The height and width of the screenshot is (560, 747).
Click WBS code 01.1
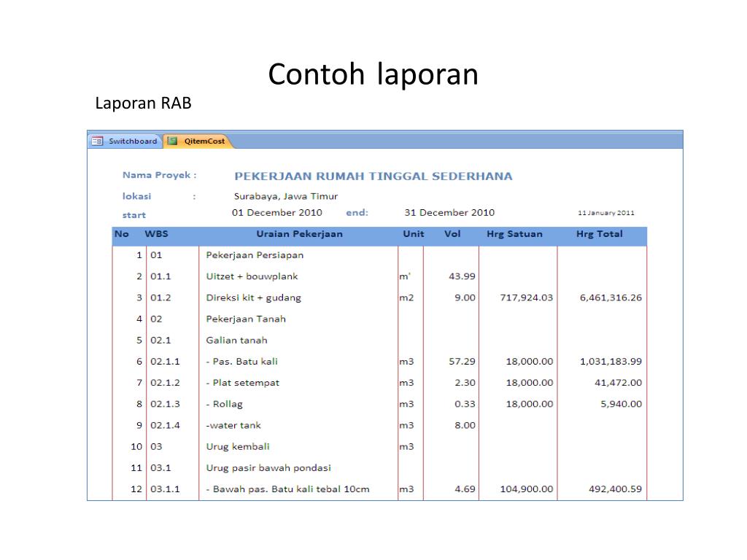coord(160,276)
